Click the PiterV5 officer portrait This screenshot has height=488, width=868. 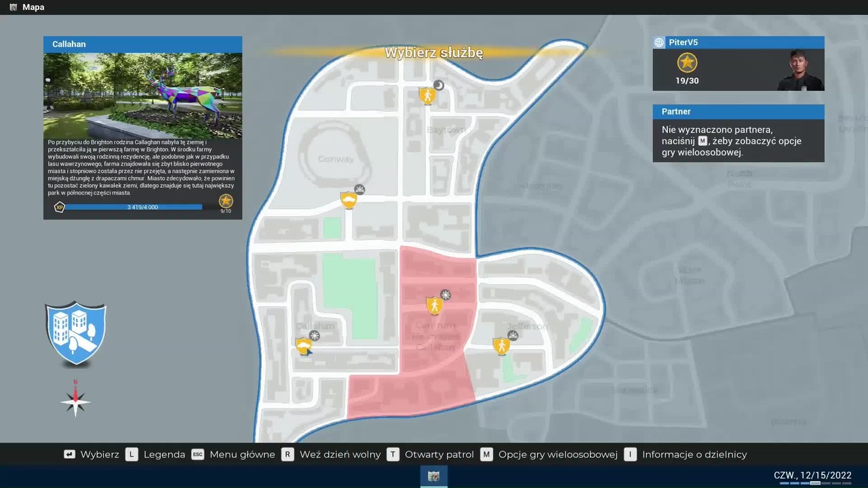pos(800,70)
